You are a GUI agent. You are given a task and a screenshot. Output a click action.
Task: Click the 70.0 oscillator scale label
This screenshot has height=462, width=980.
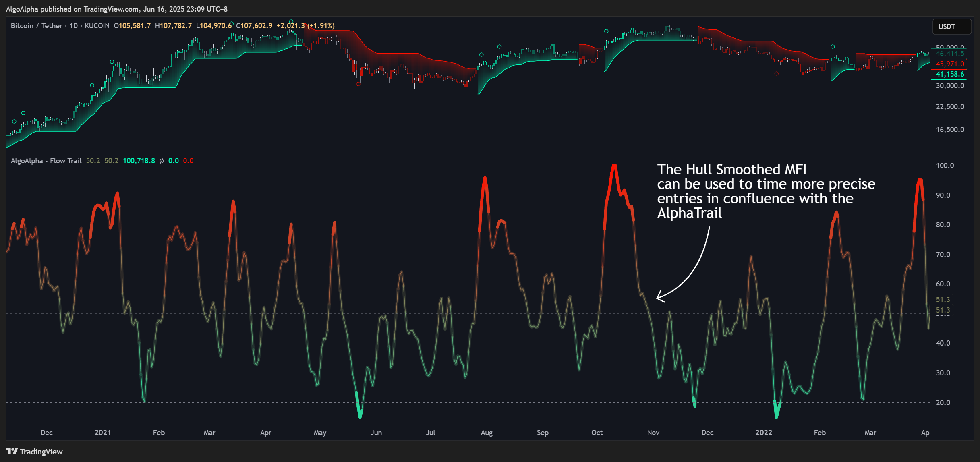[x=943, y=255]
